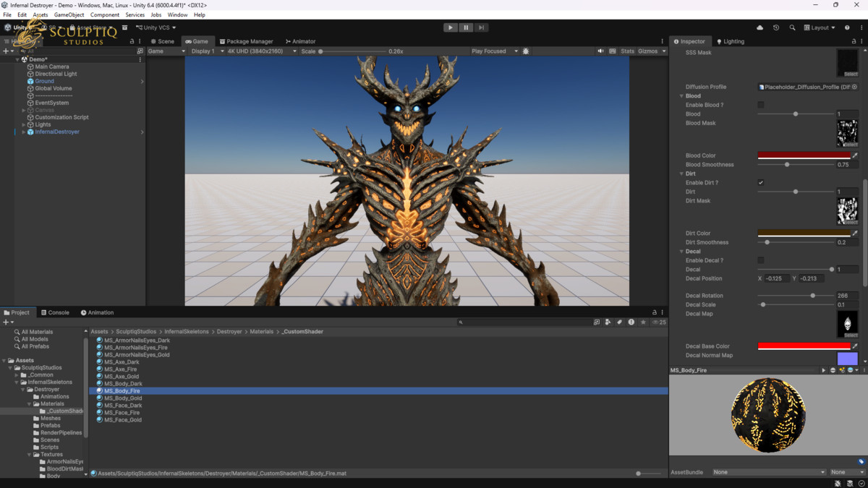868x488 pixels.
Task: Select the MS_Axe_Fire material
Action: tap(121, 369)
